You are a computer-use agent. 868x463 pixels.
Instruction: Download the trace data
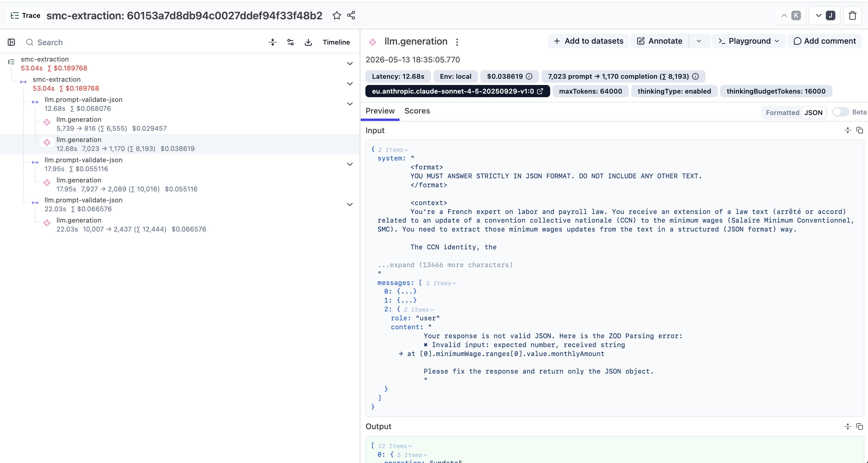pos(308,42)
